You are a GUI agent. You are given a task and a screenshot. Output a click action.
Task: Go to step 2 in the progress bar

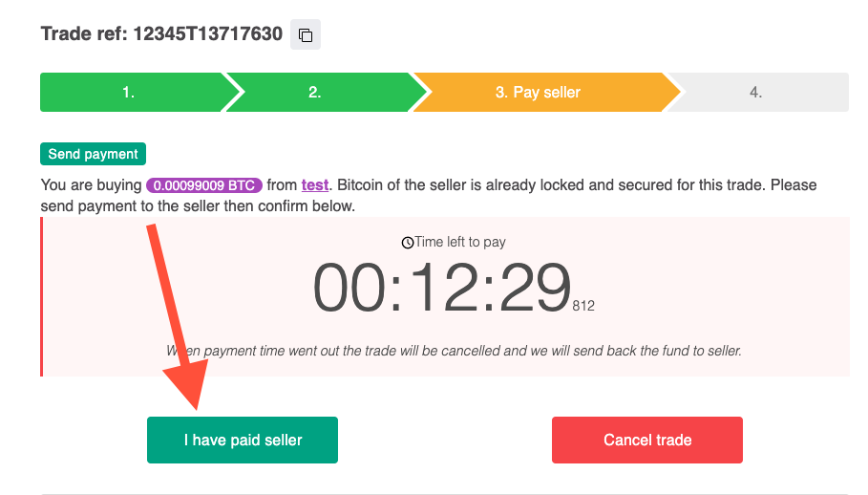(320, 92)
